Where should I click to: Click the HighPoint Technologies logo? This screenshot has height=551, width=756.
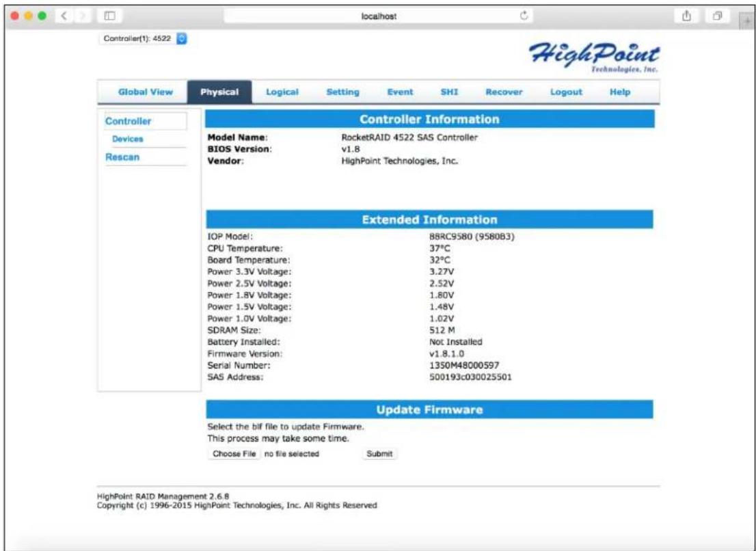[594, 57]
